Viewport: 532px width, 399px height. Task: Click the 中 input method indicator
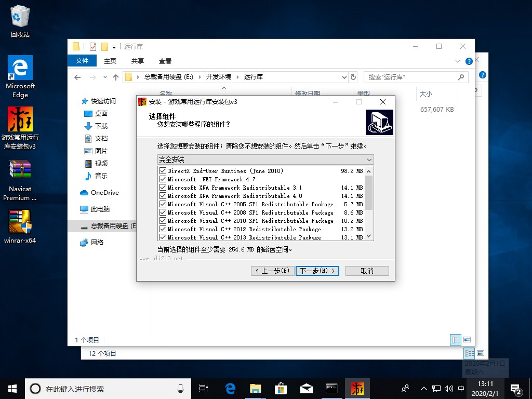tap(461, 389)
